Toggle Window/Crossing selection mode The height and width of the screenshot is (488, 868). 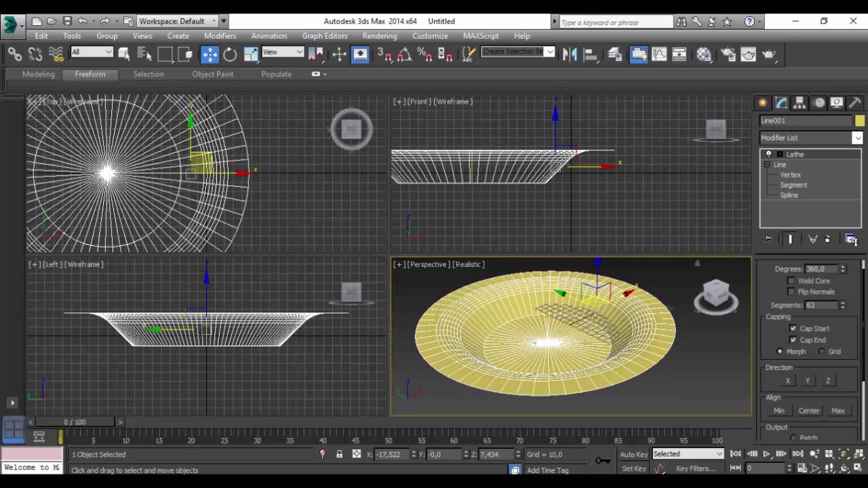coord(186,54)
